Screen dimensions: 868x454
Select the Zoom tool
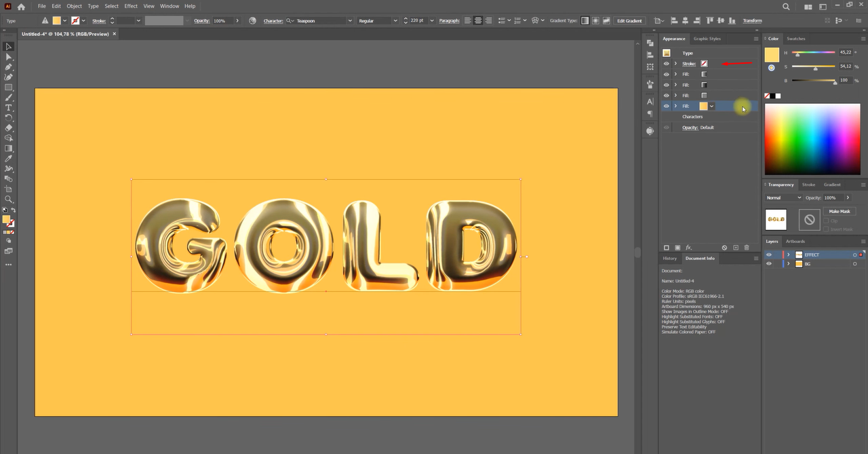click(9, 200)
